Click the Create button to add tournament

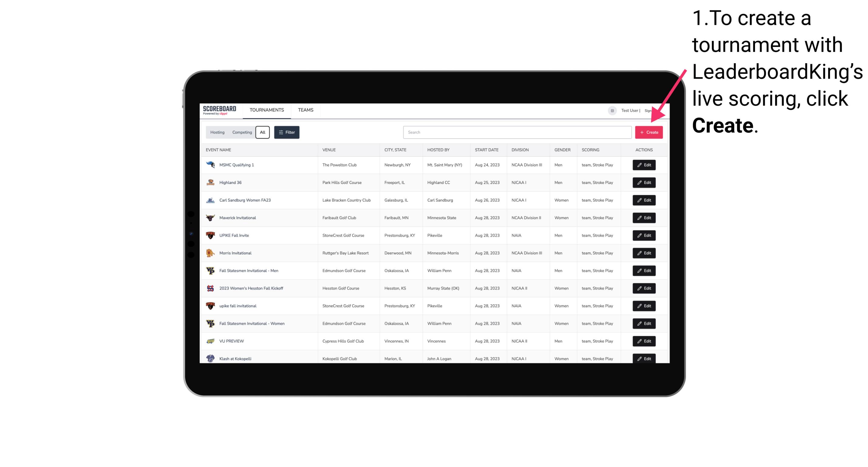pyautogui.click(x=649, y=132)
